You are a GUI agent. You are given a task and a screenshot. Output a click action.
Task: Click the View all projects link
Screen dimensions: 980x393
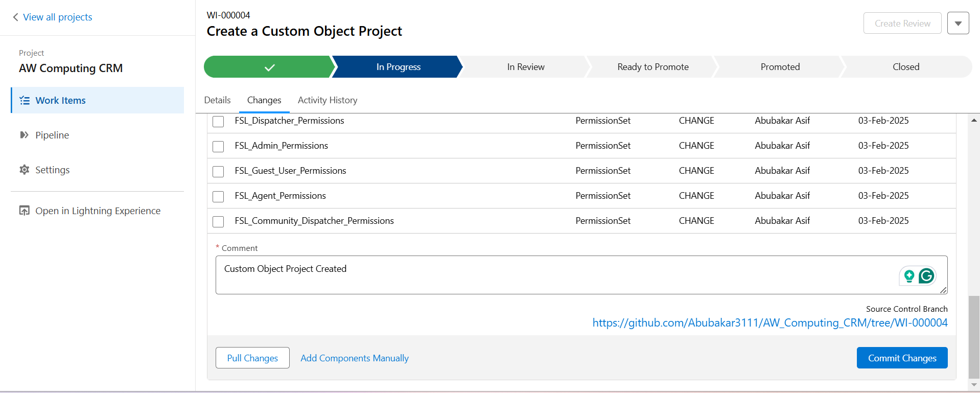click(58, 17)
